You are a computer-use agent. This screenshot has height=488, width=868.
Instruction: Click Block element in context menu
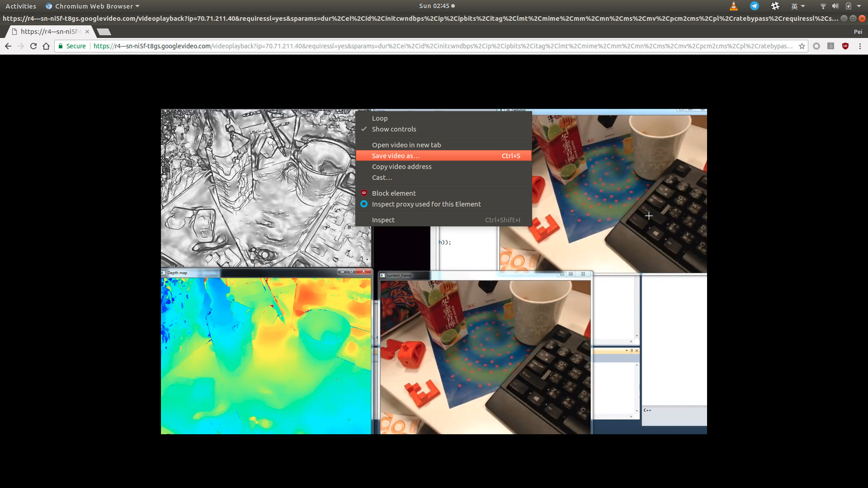(x=393, y=193)
